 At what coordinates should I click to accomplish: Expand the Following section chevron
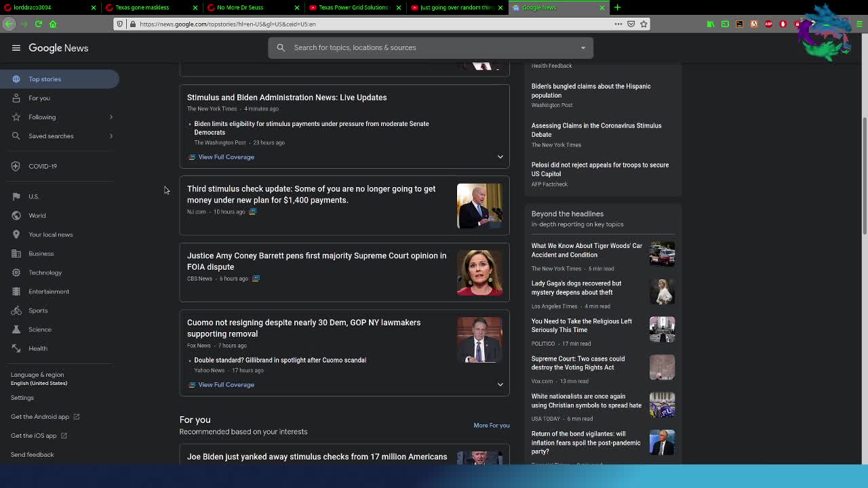(111, 117)
